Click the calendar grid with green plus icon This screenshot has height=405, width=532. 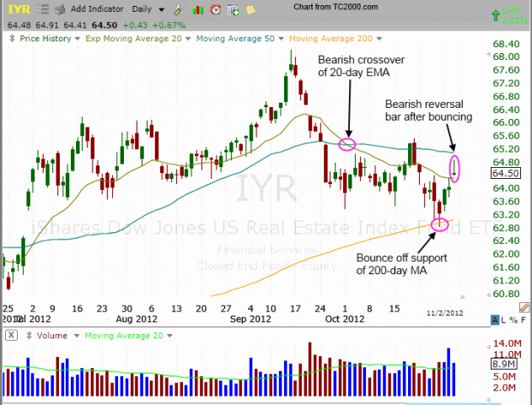(x=233, y=10)
